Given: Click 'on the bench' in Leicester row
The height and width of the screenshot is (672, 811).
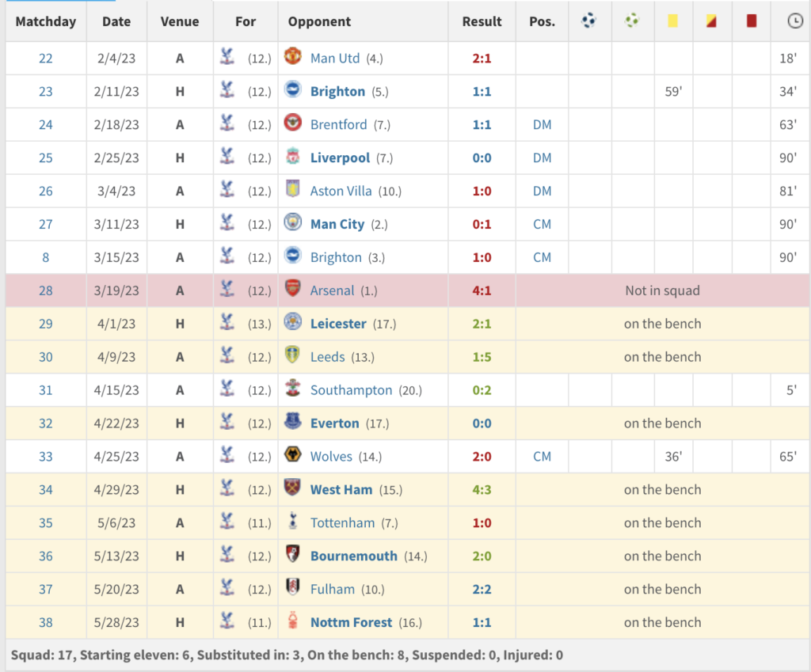Looking at the screenshot, I should coord(663,324).
